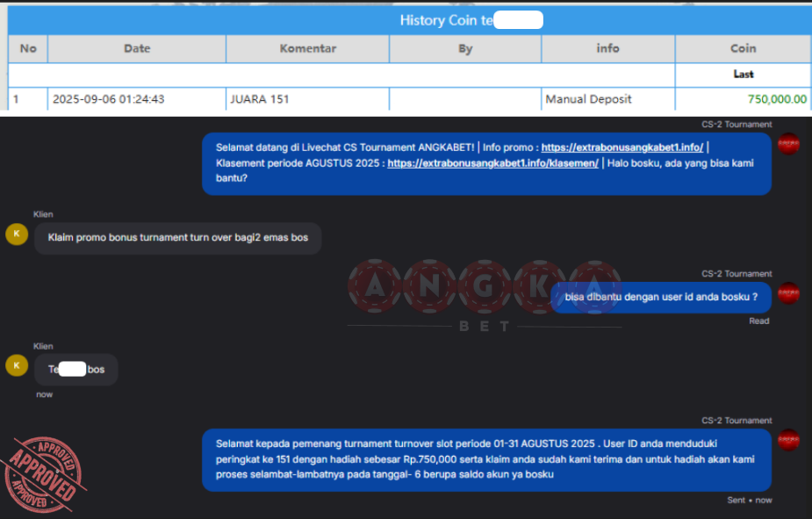Click the agent avatar beside winner announcement

788,440
